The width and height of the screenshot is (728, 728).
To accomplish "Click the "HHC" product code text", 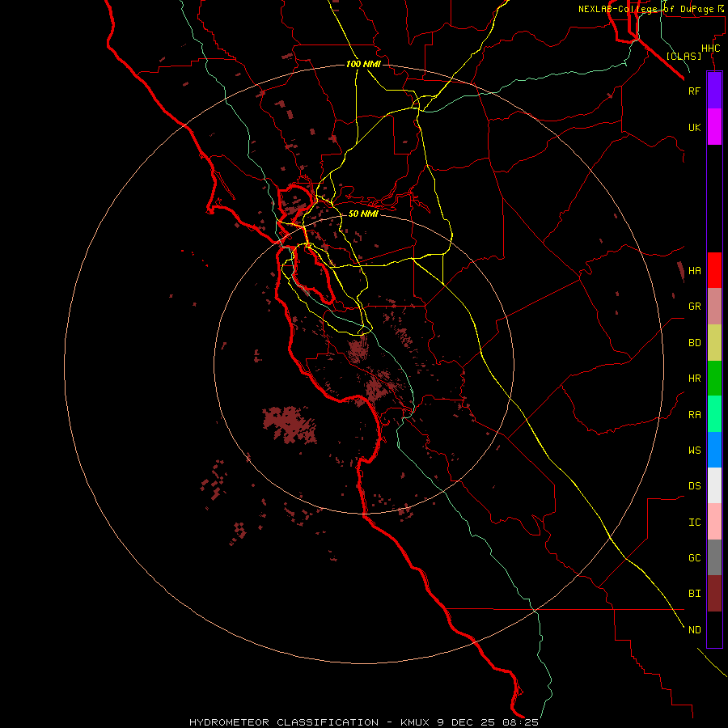I will pyautogui.click(x=710, y=49).
